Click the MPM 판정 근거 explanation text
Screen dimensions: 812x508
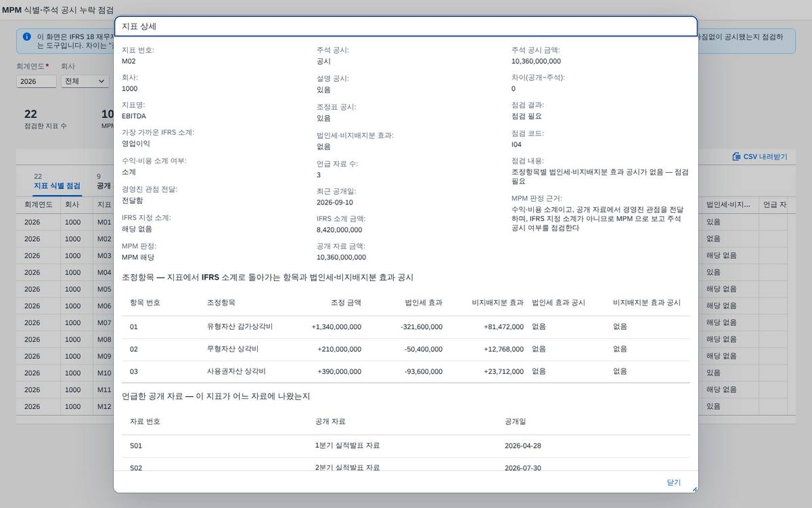coord(597,219)
